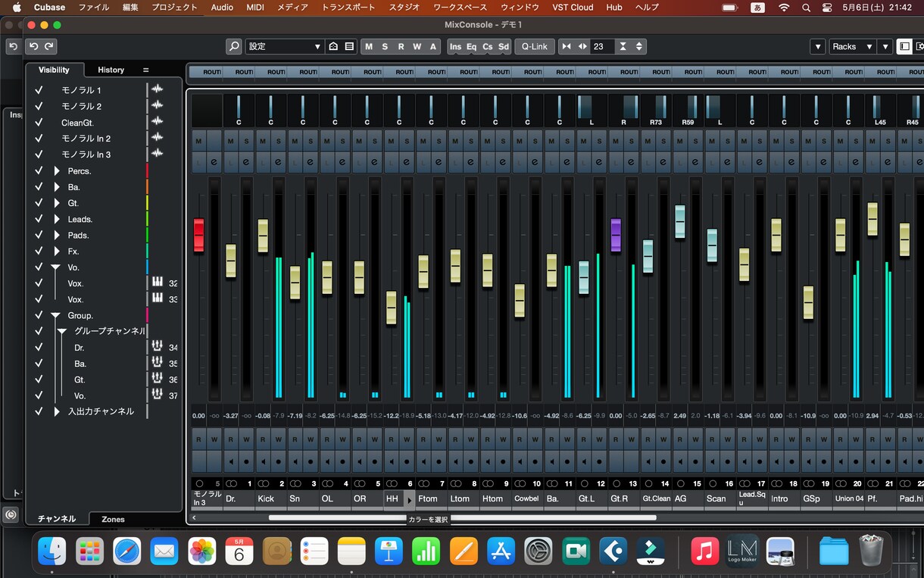The image size is (924, 578).
Task: Click the audio waveform icon for モノラル 1
Action: click(157, 89)
